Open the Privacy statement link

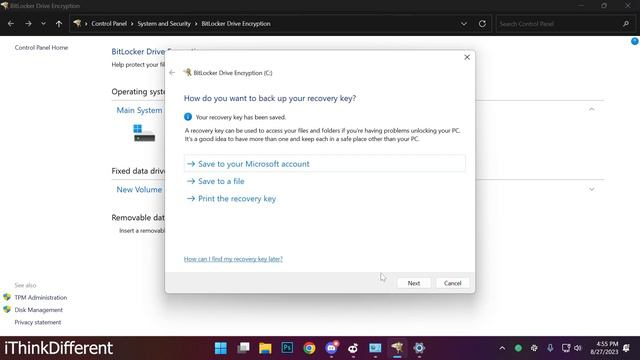coord(38,322)
